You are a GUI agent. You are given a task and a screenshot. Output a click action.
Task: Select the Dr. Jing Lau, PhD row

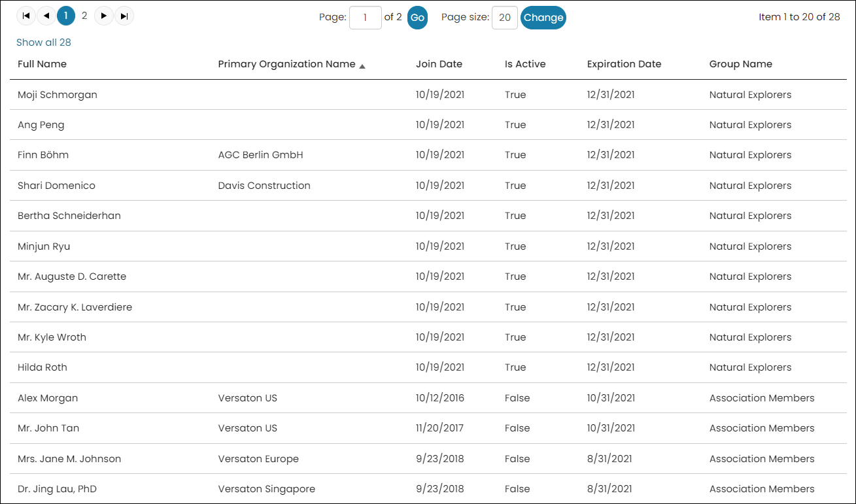428,489
